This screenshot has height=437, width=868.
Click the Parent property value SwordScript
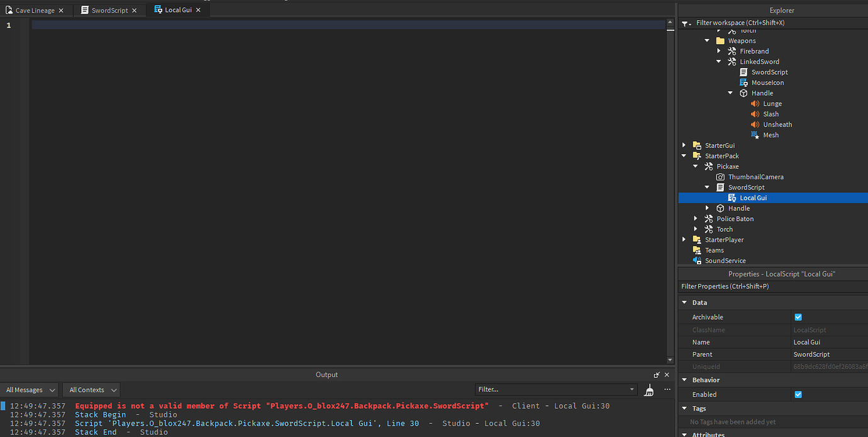[x=829, y=355]
